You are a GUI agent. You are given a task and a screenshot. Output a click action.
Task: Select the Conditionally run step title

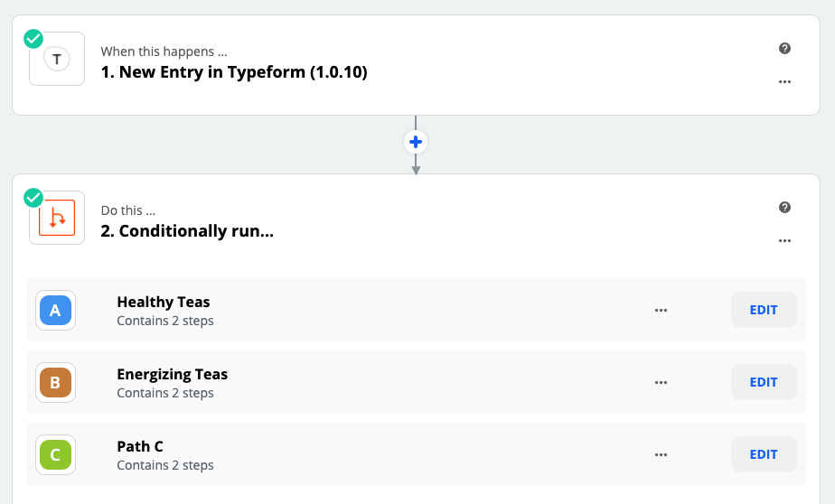coord(187,231)
